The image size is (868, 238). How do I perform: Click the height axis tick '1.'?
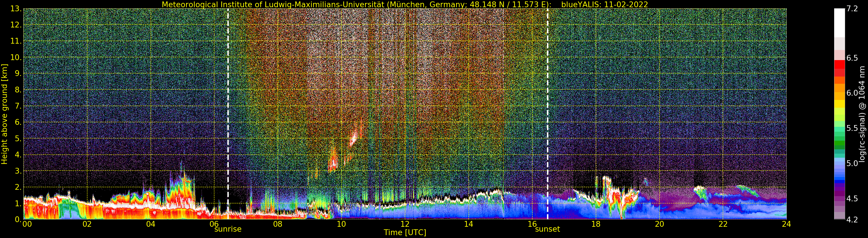(18, 203)
